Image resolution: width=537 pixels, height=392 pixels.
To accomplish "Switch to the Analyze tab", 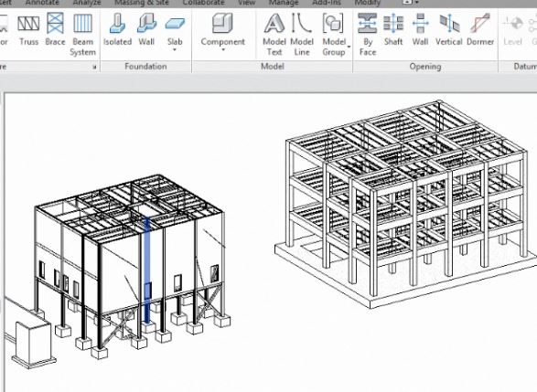I will click(x=87, y=3).
